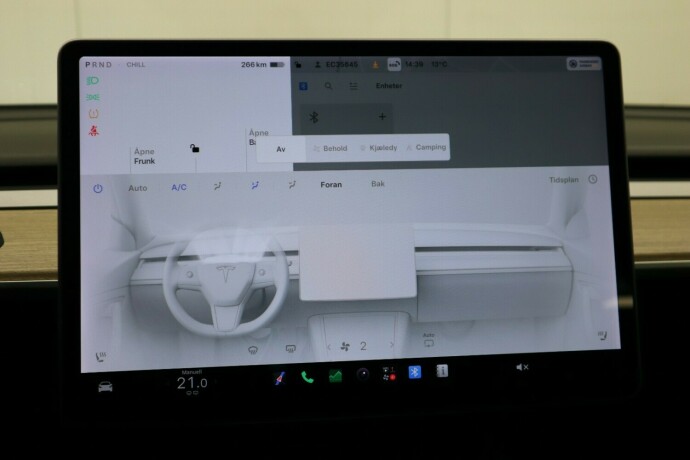
Task: Tap the CHILL drive mode label
Action: (136, 65)
